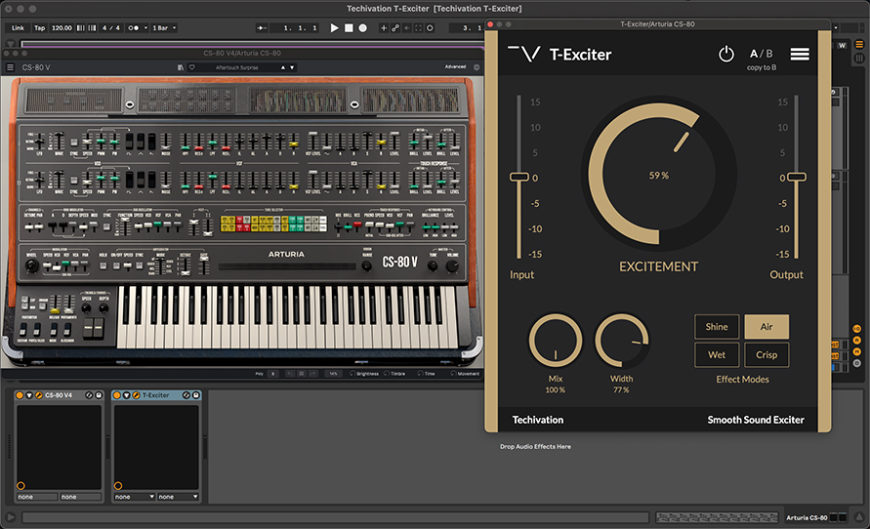
Task: Click the Mix knob in T-Exciter
Action: point(555,340)
